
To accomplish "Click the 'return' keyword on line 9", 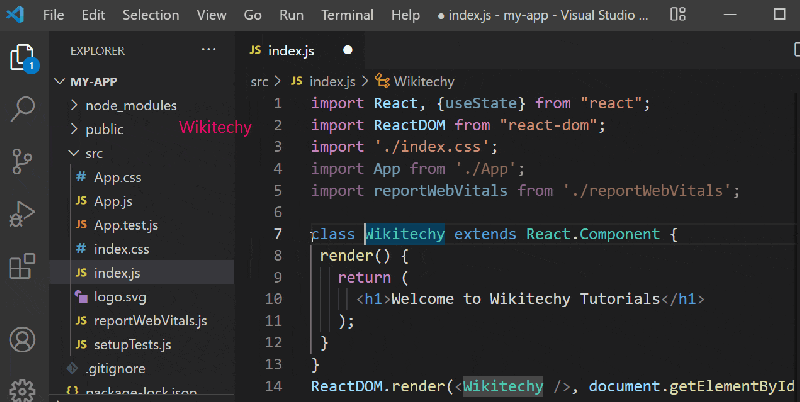I will click(x=364, y=278).
